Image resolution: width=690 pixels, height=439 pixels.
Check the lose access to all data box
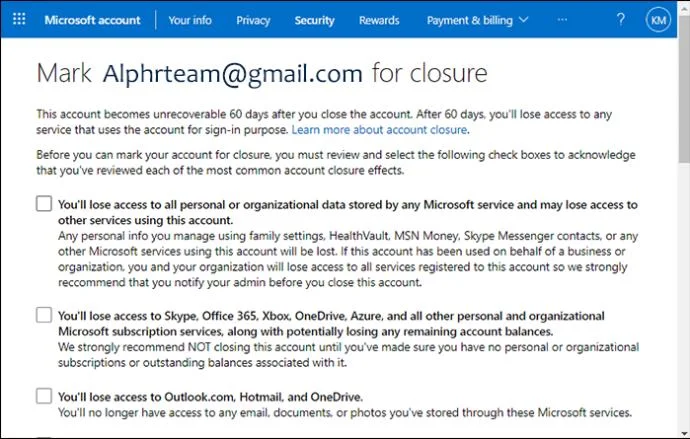pyautogui.click(x=44, y=204)
